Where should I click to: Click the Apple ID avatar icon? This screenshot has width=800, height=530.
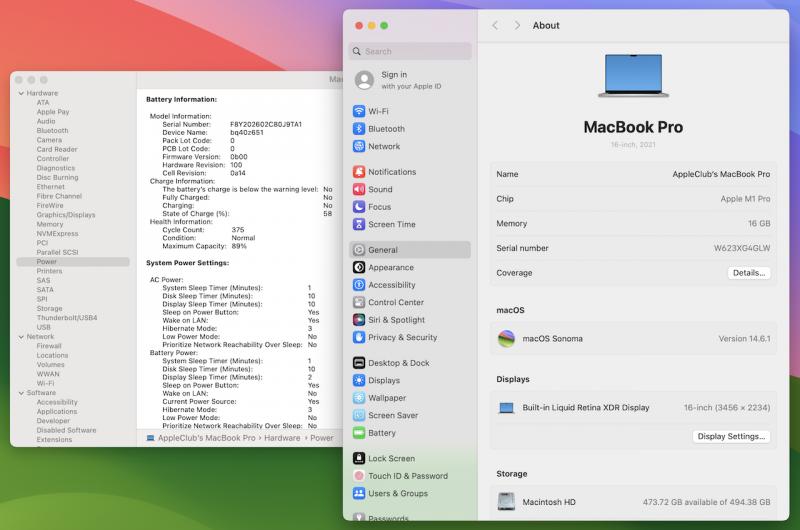click(364, 80)
